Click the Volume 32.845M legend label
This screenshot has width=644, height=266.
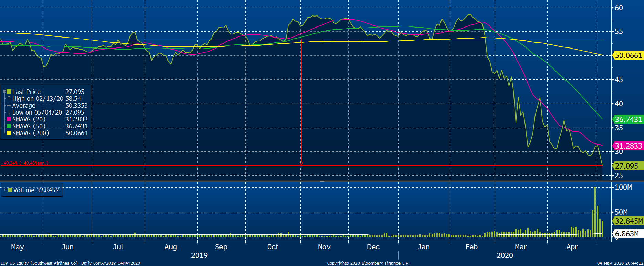37,190
